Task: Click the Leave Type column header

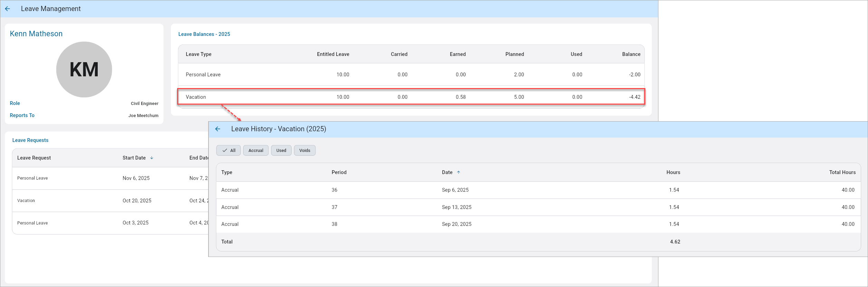Action: 199,54
